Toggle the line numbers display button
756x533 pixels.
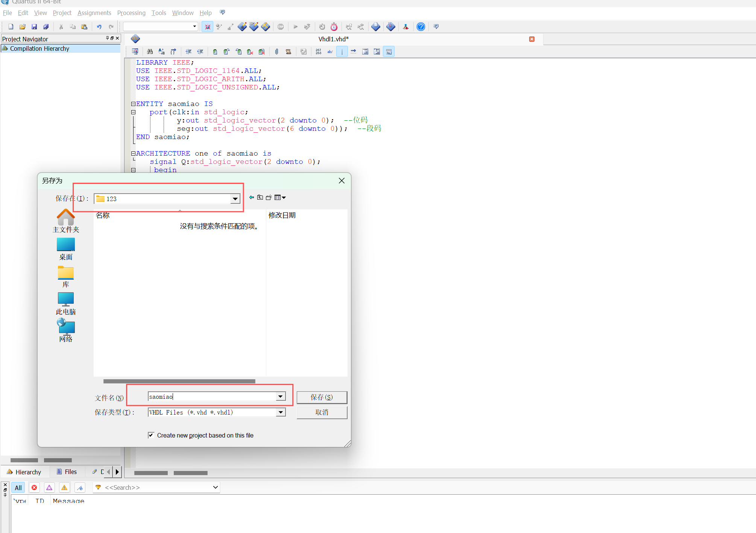(318, 51)
